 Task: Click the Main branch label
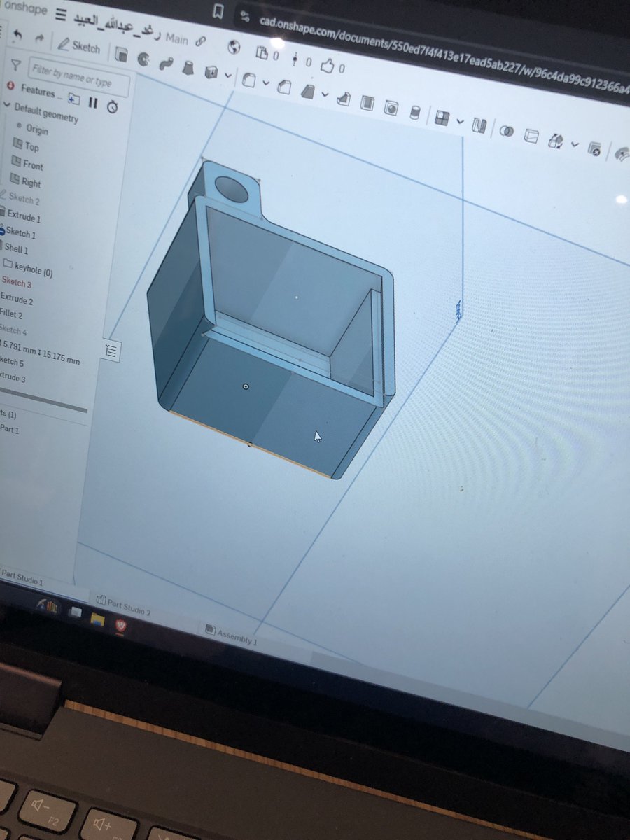(177, 40)
